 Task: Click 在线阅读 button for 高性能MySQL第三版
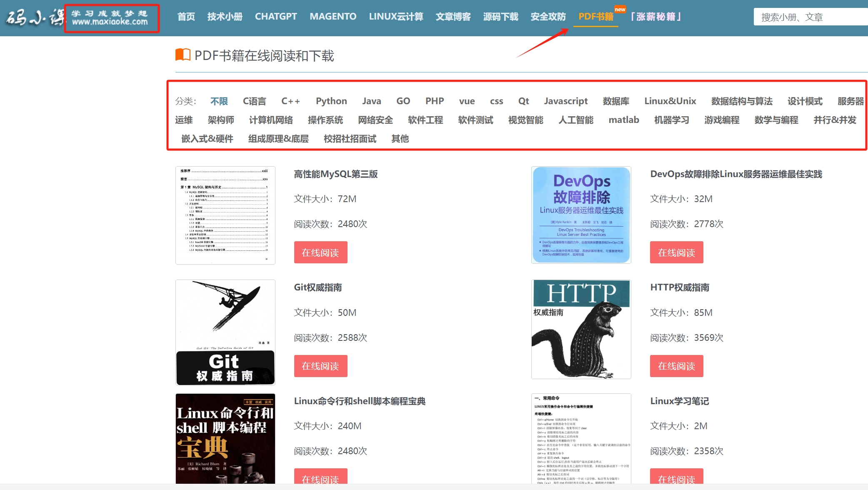tap(320, 252)
